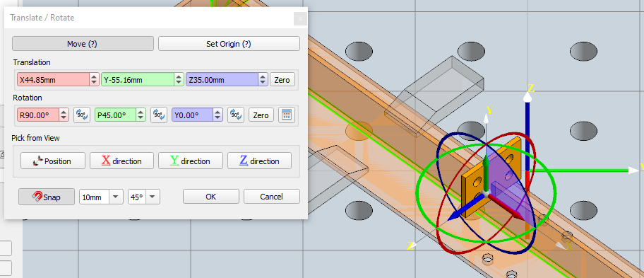Screen dimensions: 644x278
Task: Confirm with the OK button
Action: (210, 197)
